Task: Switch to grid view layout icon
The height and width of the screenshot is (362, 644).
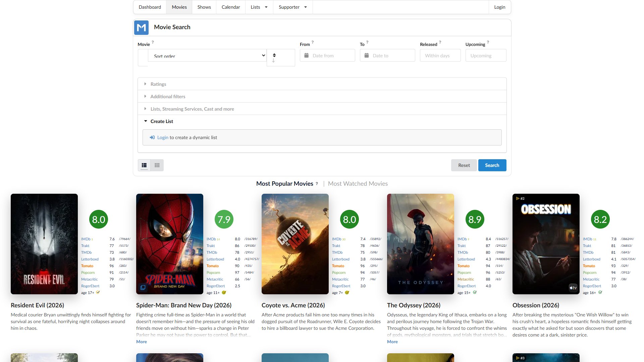Action: pyautogui.click(x=157, y=165)
